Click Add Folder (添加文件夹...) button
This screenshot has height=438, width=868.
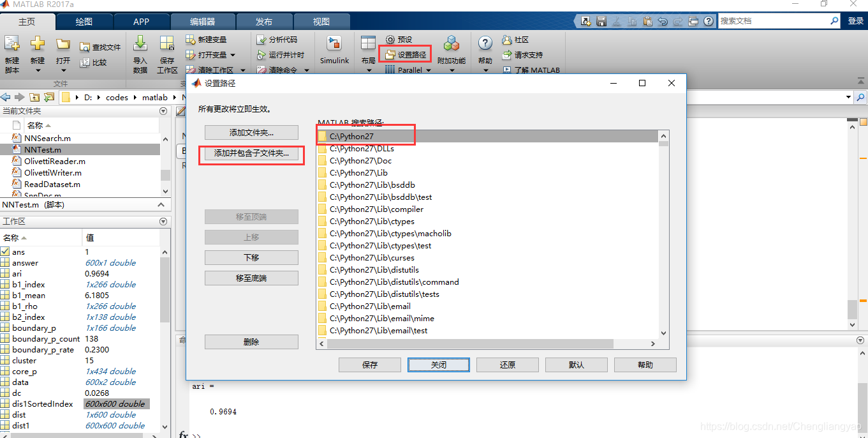(x=251, y=133)
